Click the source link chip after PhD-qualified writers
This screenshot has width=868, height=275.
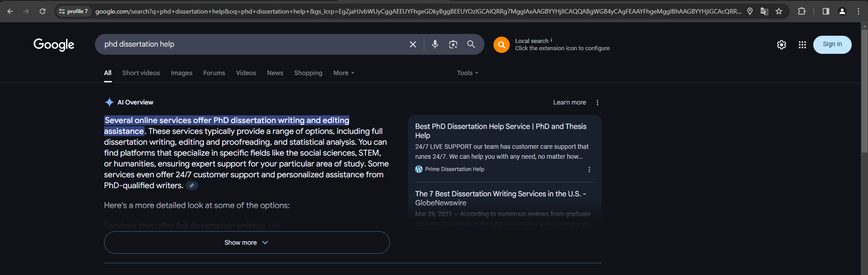tap(192, 185)
